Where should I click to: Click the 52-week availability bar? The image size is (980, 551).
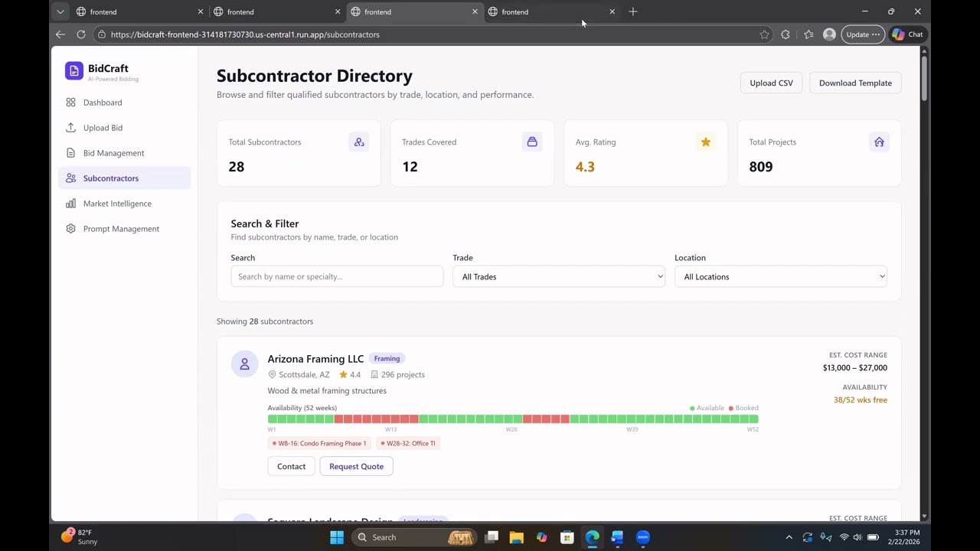513,419
